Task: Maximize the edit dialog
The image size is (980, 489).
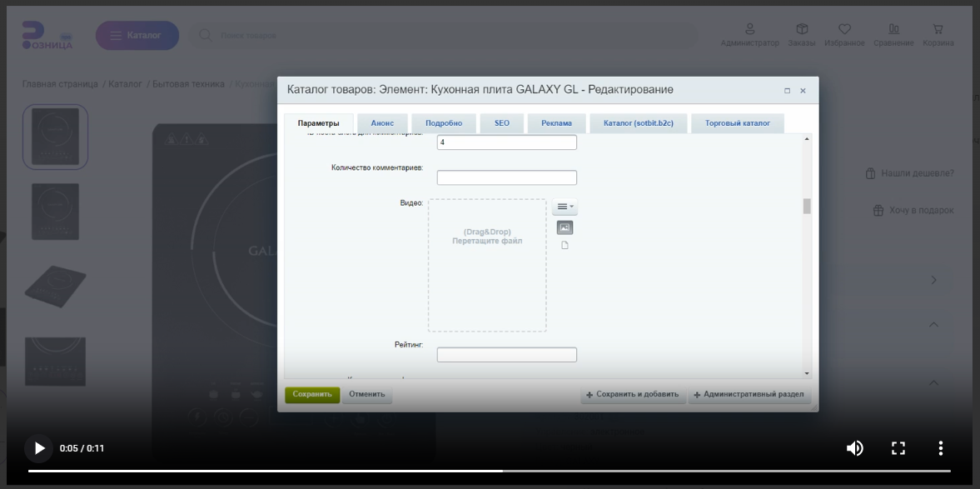Action: click(x=787, y=91)
